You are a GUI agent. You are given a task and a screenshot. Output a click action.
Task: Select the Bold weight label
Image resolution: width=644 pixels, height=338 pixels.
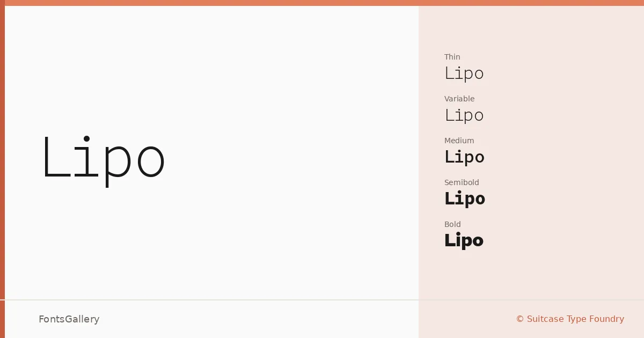(452, 224)
